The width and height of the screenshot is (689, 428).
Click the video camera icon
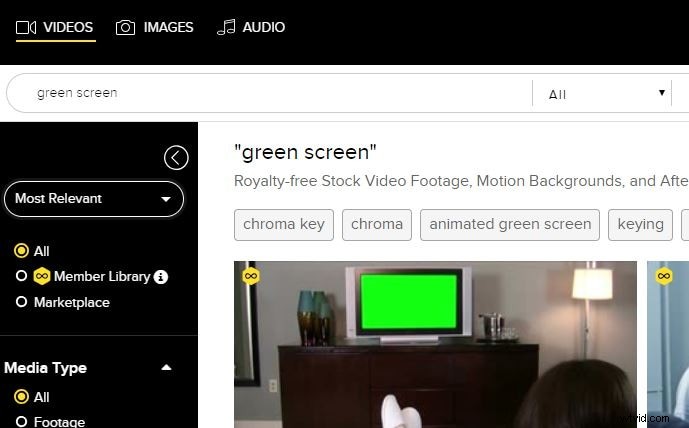click(25, 27)
